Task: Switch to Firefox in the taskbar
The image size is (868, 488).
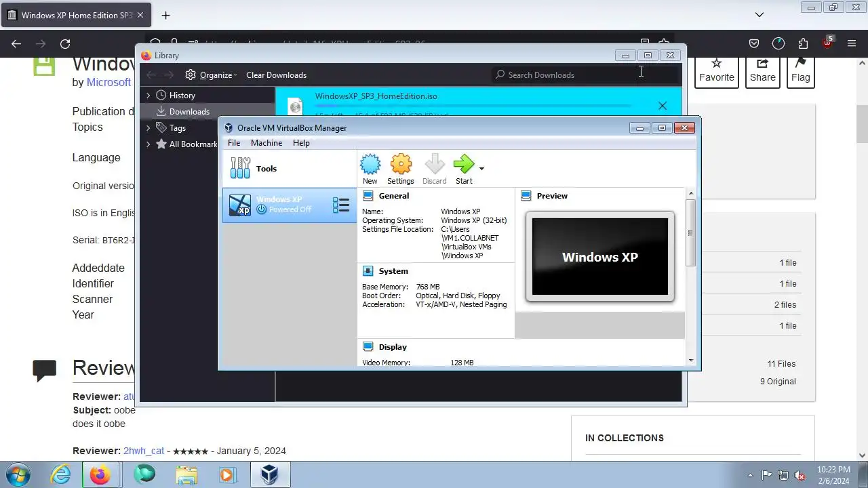Action: (100, 475)
